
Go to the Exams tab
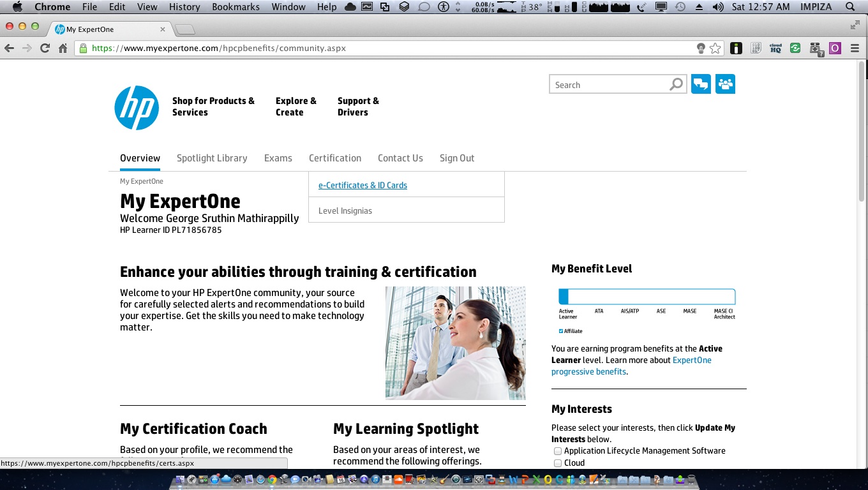coord(278,158)
